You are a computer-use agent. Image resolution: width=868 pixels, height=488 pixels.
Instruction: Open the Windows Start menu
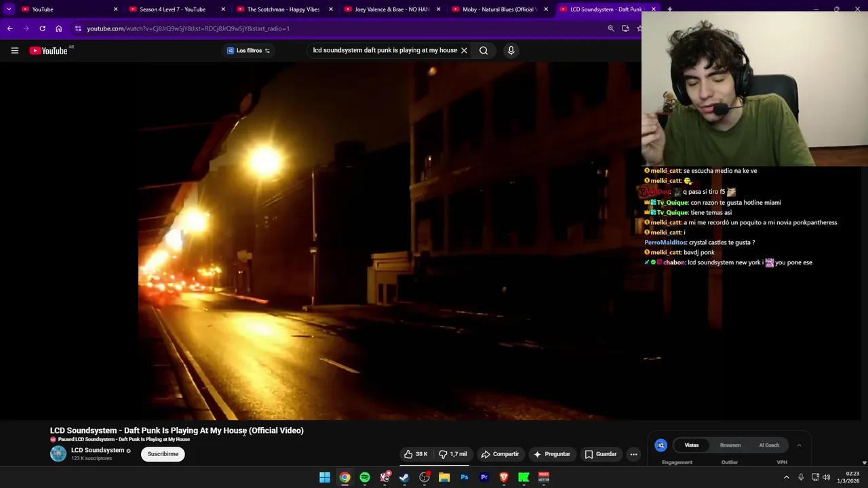(325, 477)
